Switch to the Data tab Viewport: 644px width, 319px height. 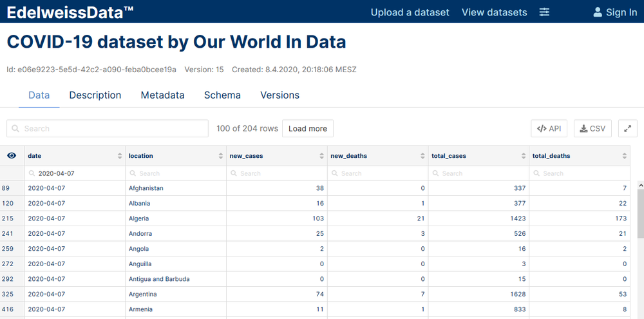[39, 95]
